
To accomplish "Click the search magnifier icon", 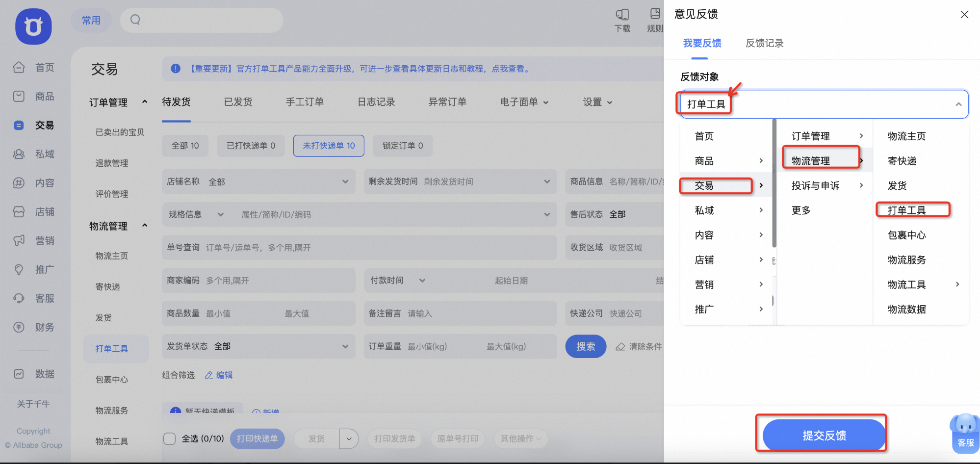I will [x=135, y=20].
